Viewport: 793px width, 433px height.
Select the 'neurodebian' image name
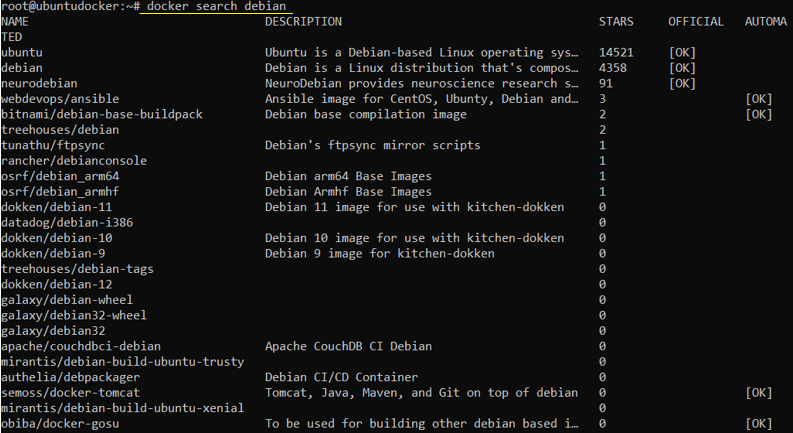tap(39, 83)
